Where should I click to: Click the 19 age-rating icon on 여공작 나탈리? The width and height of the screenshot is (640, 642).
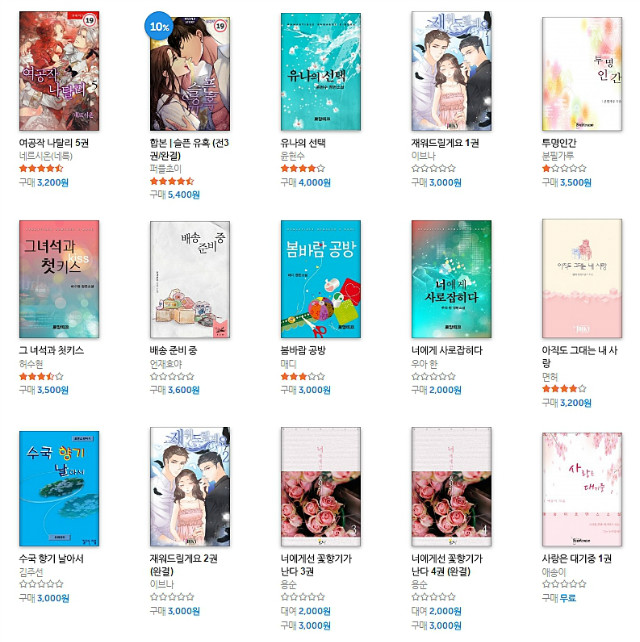(89, 20)
